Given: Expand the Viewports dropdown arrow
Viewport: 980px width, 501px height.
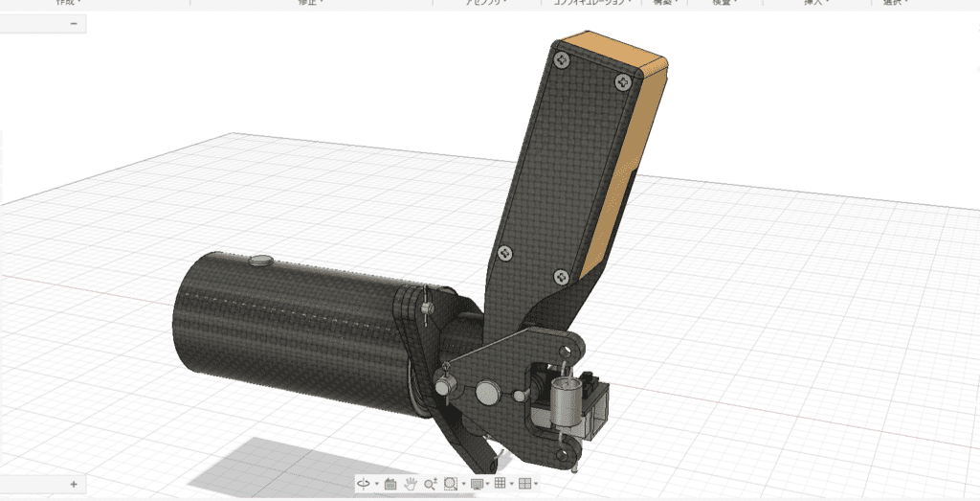Looking at the screenshot, I should click(536, 485).
